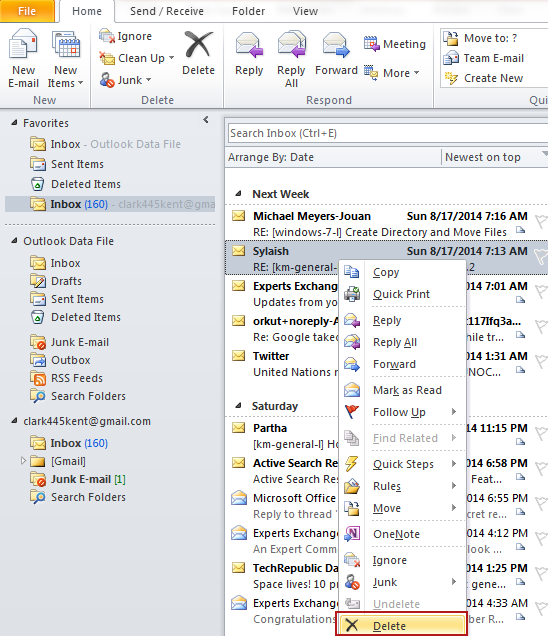This screenshot has width=548, height=636.
Task: Collapse the Favorites section
Action: (x=15, y=122)
